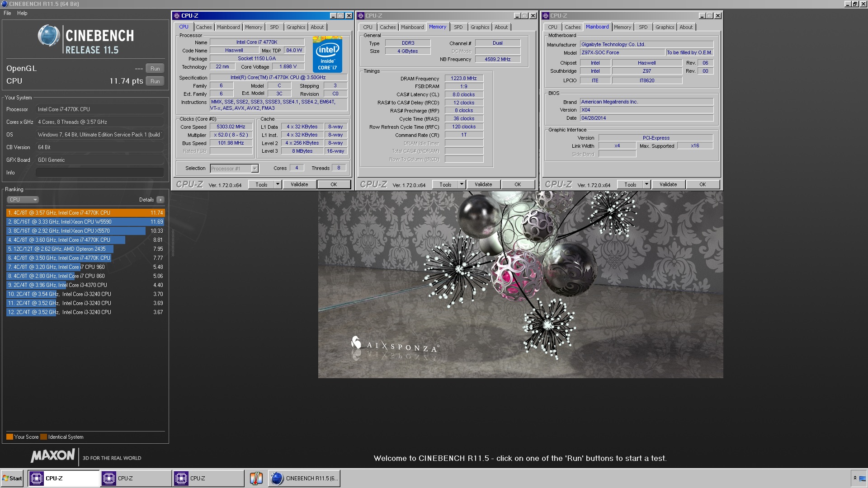
Task: Click the CPU-Z icon in first window title bar
Action: click(x=177, y=16)
